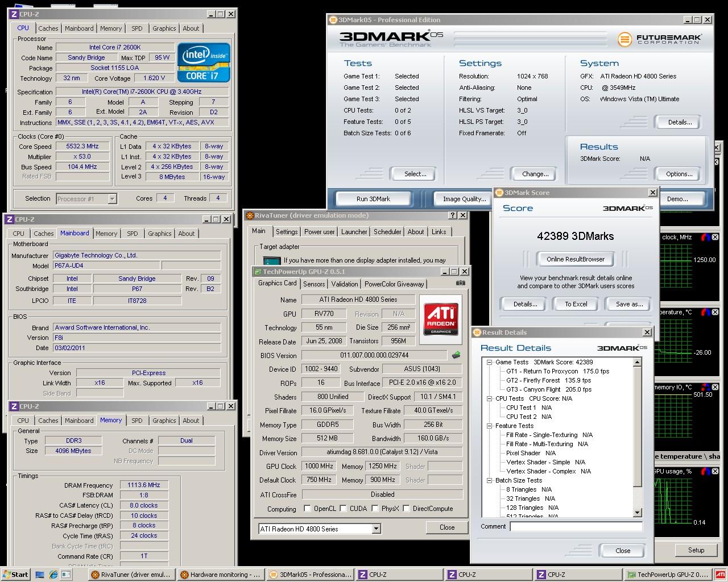Click Show Desktop icon in quick launch

click(x=40, y=575)
